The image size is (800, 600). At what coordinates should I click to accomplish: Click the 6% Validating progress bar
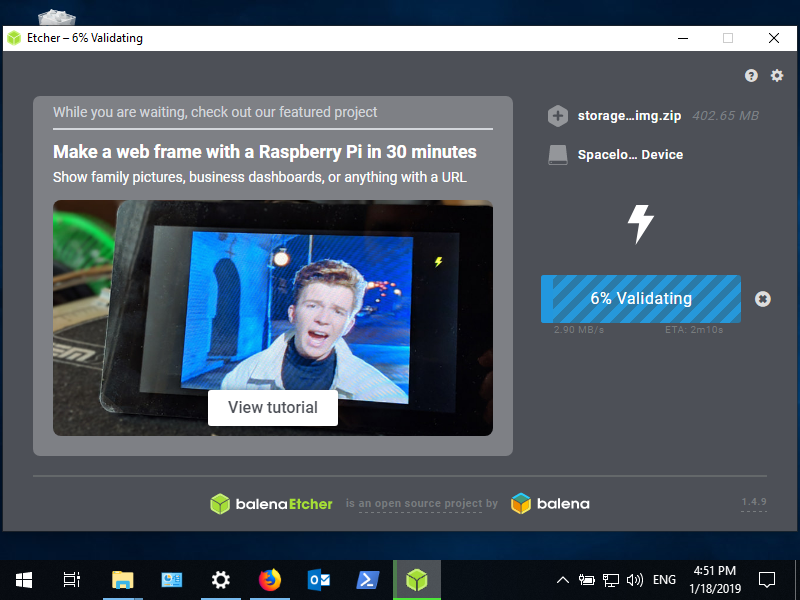(x=640, y=299)
